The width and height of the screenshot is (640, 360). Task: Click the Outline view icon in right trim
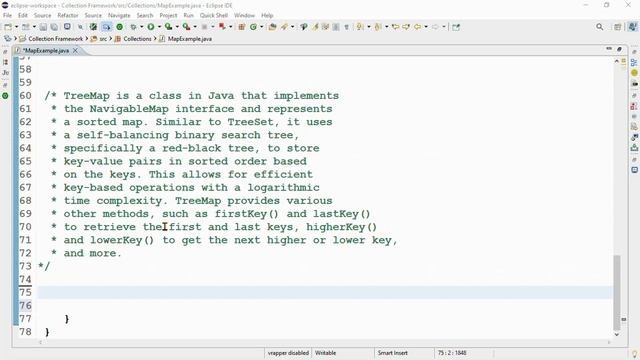click(634, 62)
